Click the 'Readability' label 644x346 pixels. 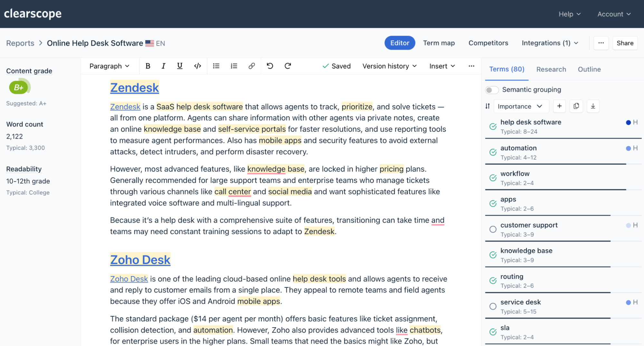pyautogui.click(x=24, y=169)
